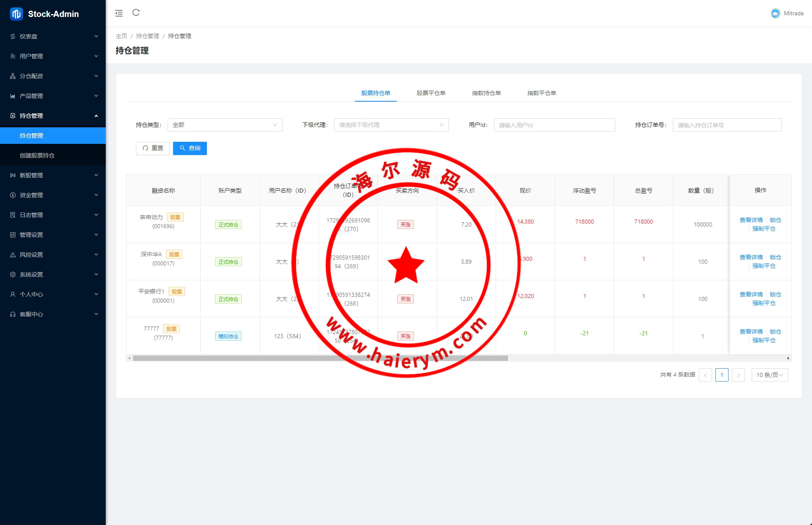
Task: Click the Mitrade user avatar icon
Action: [775, 13]
